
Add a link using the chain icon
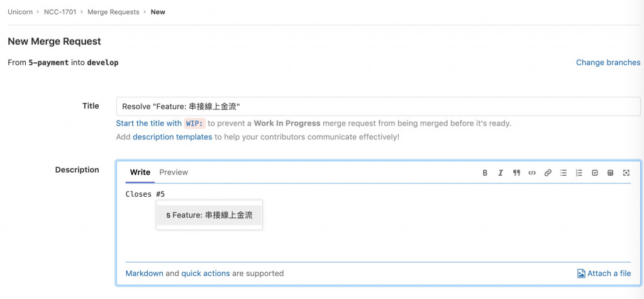[548, 173]
